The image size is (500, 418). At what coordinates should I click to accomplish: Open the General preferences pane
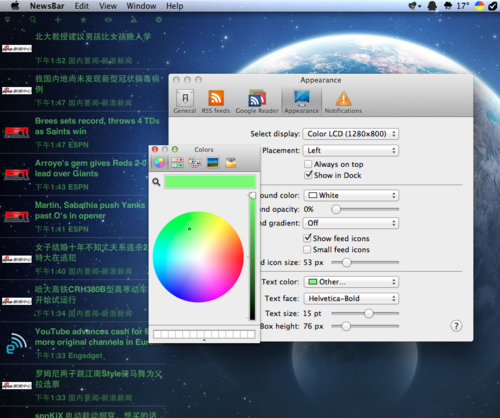185,102
